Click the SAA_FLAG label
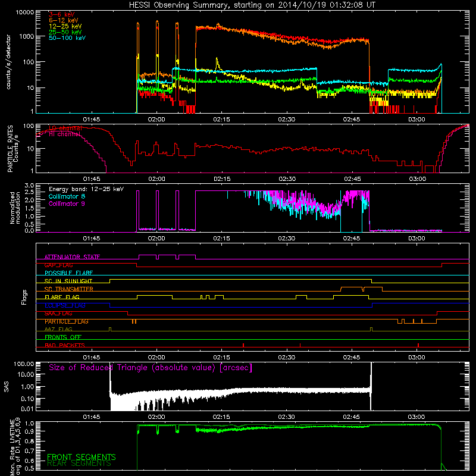Screen dimensions: 476x476 click(x=58, y=314)
